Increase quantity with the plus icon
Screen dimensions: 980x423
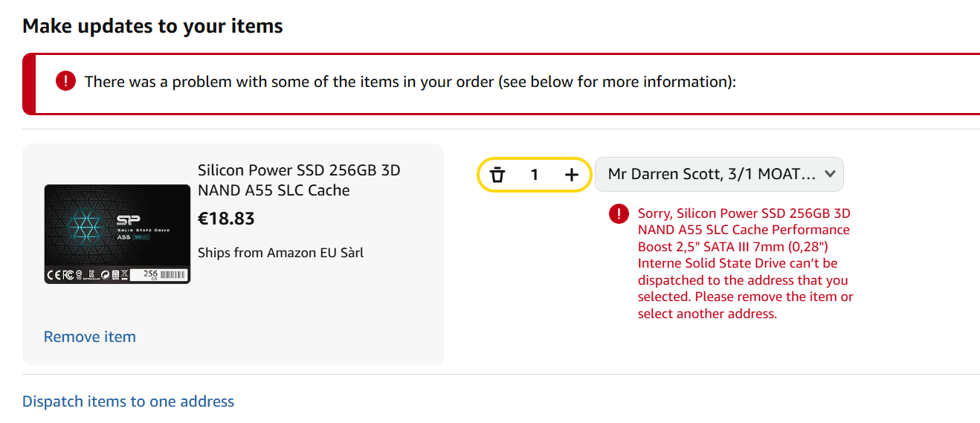(571, 175)
